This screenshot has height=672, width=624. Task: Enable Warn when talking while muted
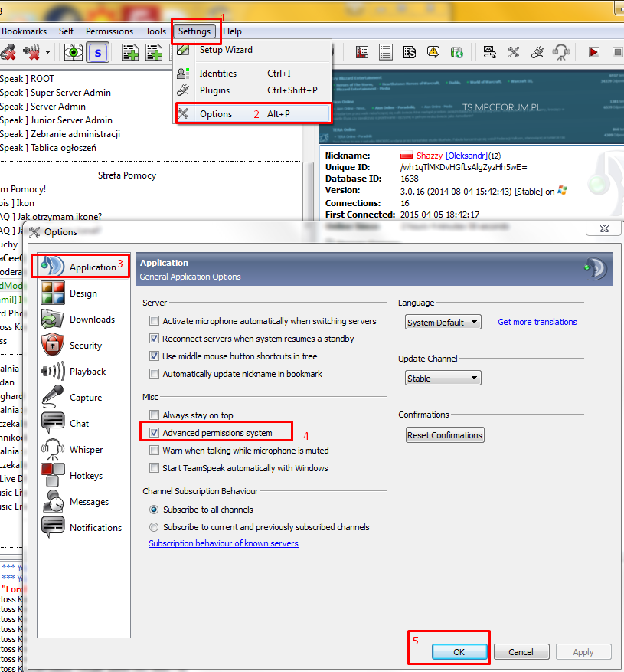pos(154,451)
